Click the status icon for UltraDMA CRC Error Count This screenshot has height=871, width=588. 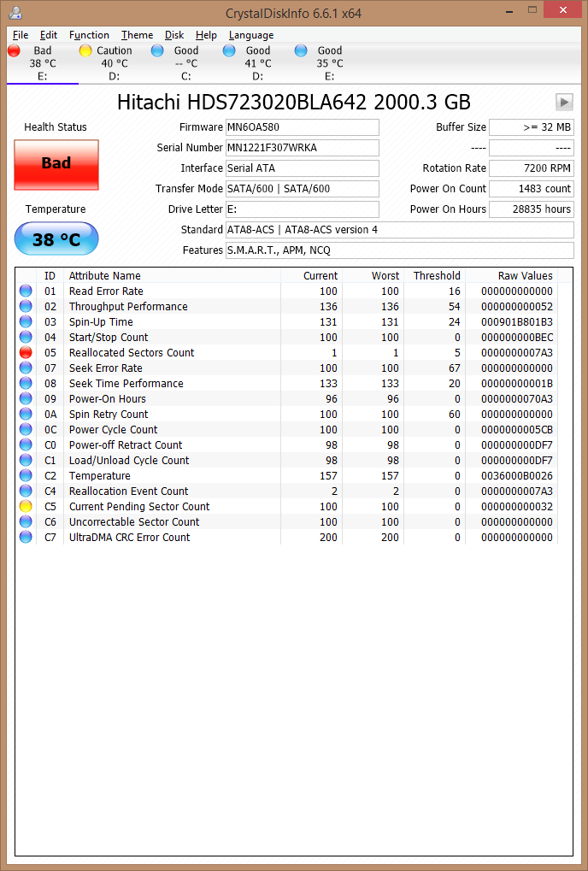26,537
